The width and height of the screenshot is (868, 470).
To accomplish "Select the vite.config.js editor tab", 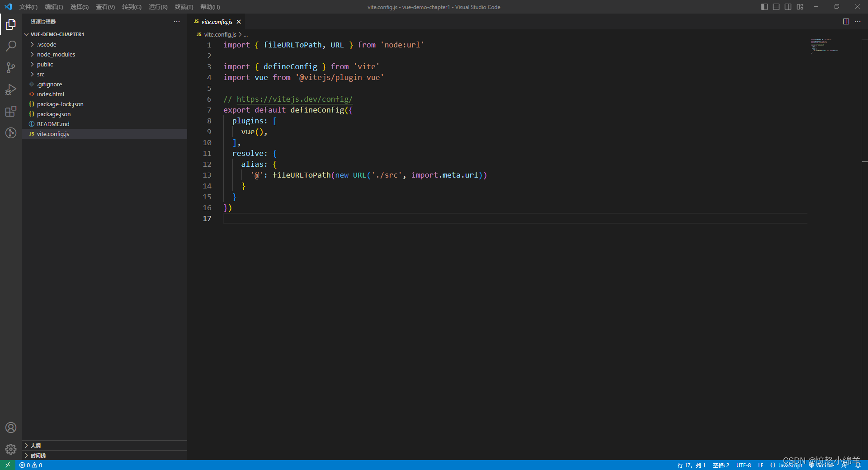I will (217, 22).
